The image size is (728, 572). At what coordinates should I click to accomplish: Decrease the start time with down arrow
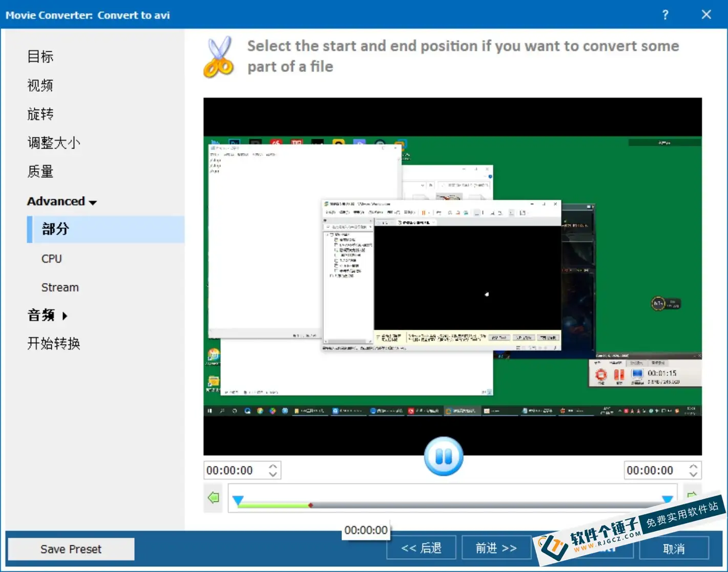pos(273,474)
